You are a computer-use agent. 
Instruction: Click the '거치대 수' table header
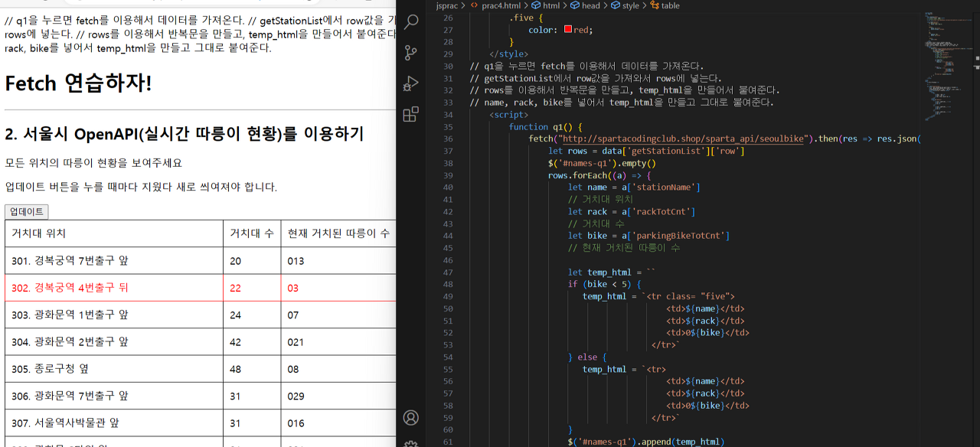[x=252, y=233]
